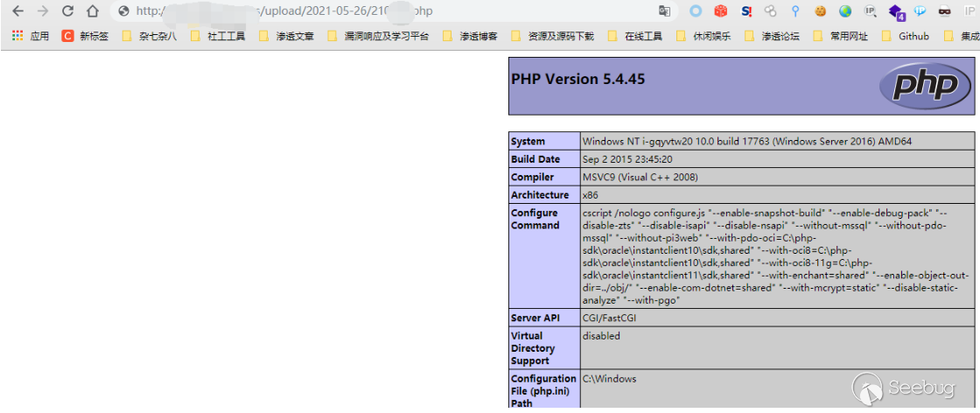The height and width of the screenshot is (413, 980).
Task: Click the translate page icon in address bar
Action: click(664, 11)
